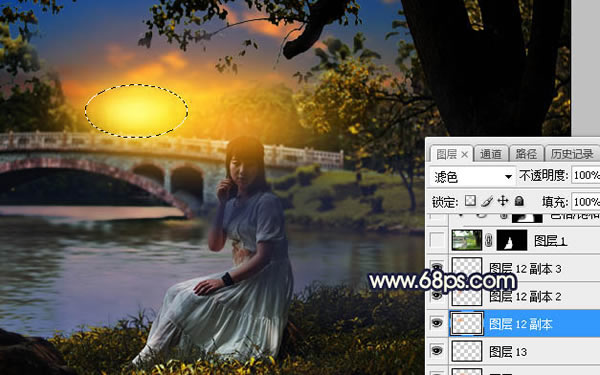Viewport: 600px width, 375px height.
Task: Close the 图层 tab with its X
Action: pyautogui.click(x=465, y=155)
